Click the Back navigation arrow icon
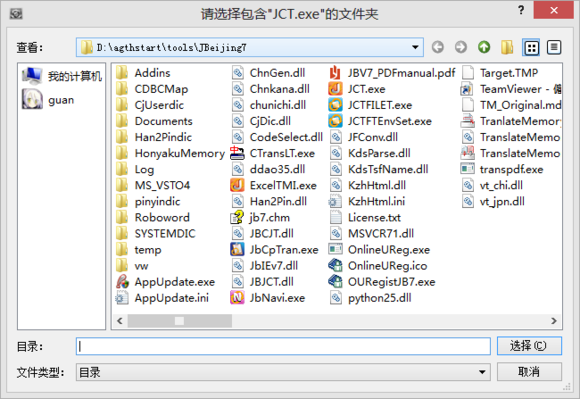The height and width of the screenshot is (399, 580). pyautogui.click(x=438, y=47)
